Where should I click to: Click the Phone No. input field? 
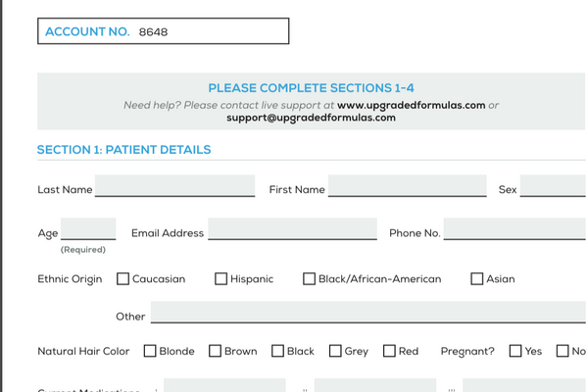[514, 229]
